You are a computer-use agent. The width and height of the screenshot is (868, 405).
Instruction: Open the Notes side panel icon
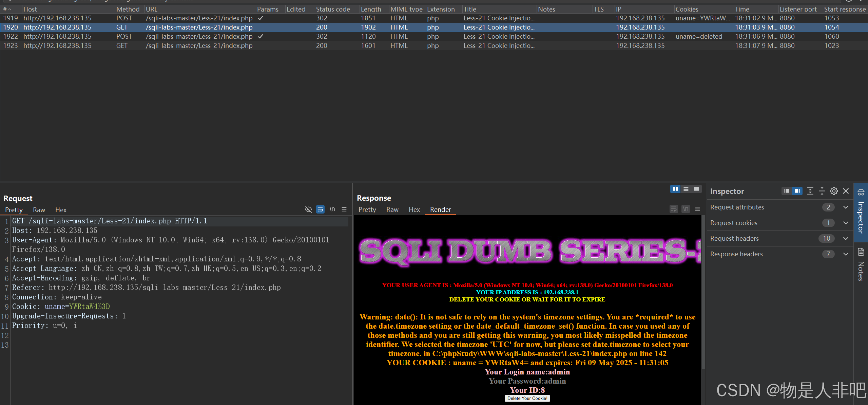[x=861, y=252]
